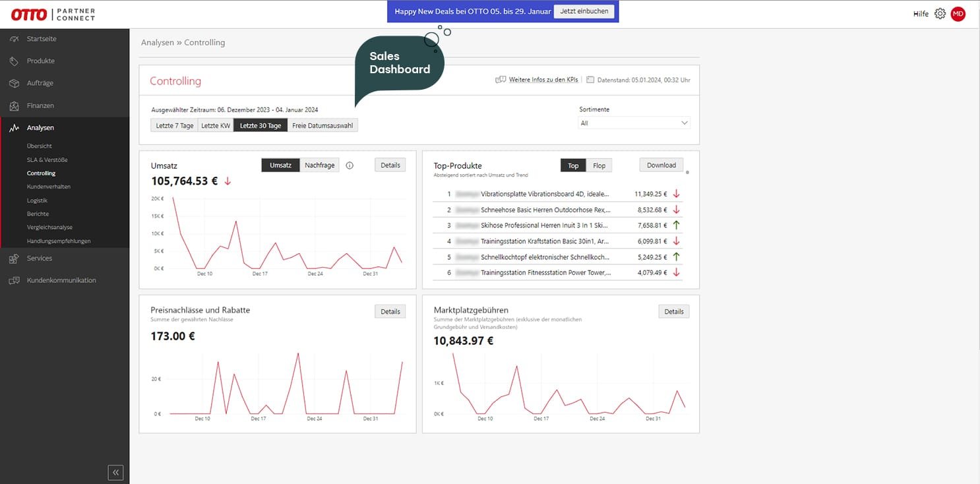Switch chart to Nachfrage view
Screen dimensions: 980x484
tap(319, 166)
